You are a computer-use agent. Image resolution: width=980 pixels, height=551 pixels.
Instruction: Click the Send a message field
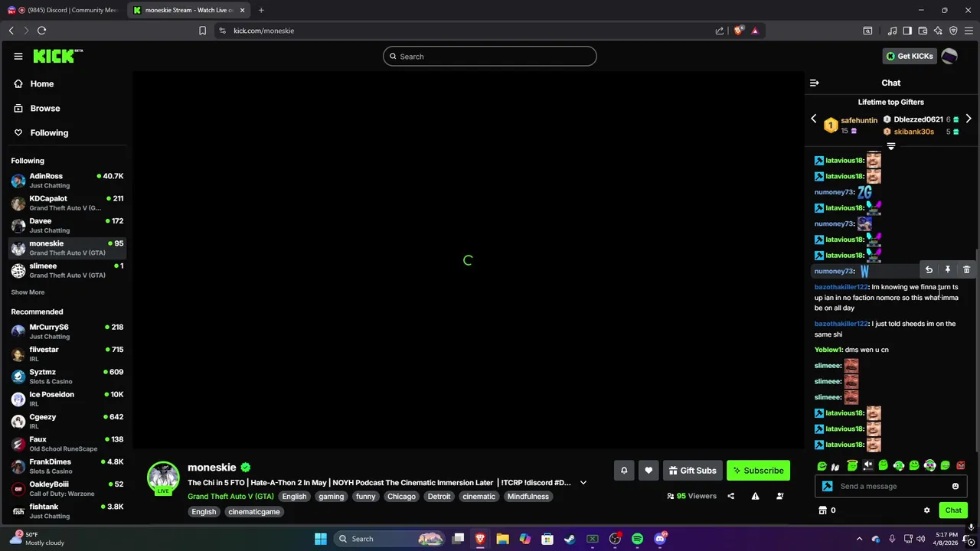click(893, 486)
